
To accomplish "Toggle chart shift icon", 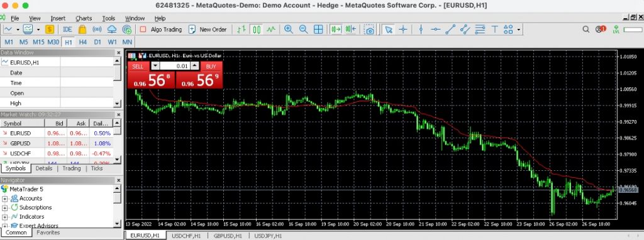I will tap(351, 29).
